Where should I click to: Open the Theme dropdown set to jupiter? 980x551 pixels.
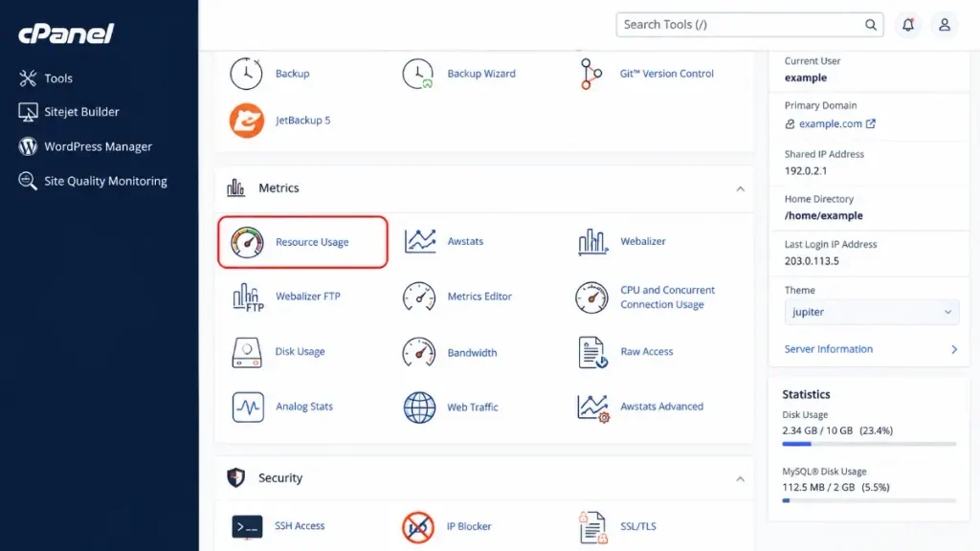(871, 312)
